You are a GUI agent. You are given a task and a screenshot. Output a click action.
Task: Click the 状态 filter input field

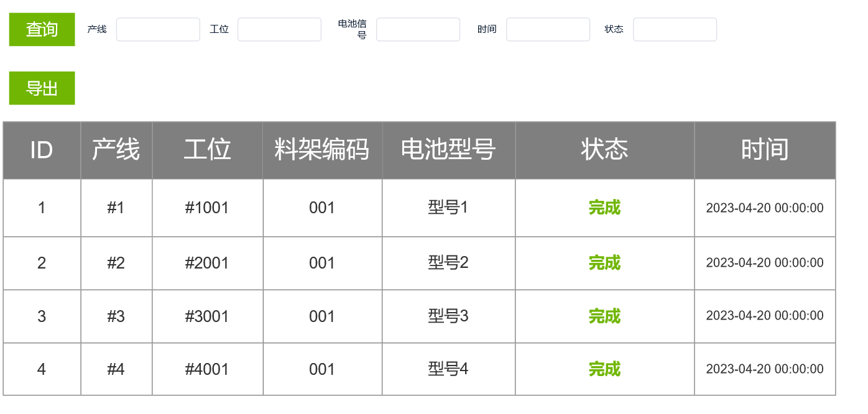point(675,29)
